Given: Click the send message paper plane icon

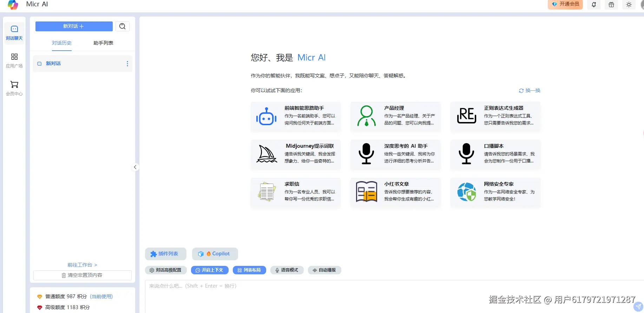Looking at the screenshot, I should (638, 307).
